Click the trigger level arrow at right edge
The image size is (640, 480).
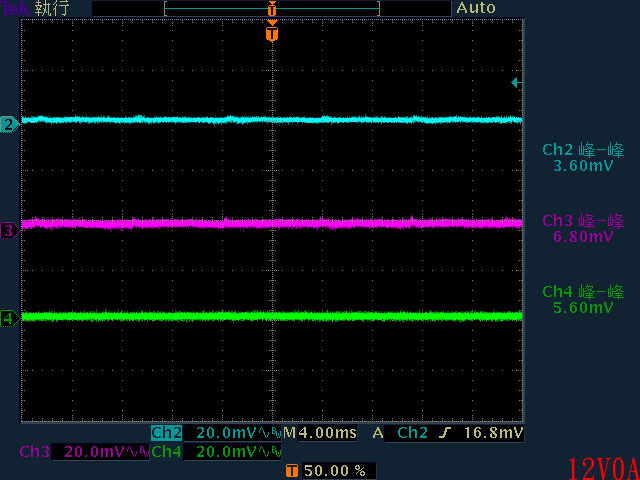tap(517, 83)
